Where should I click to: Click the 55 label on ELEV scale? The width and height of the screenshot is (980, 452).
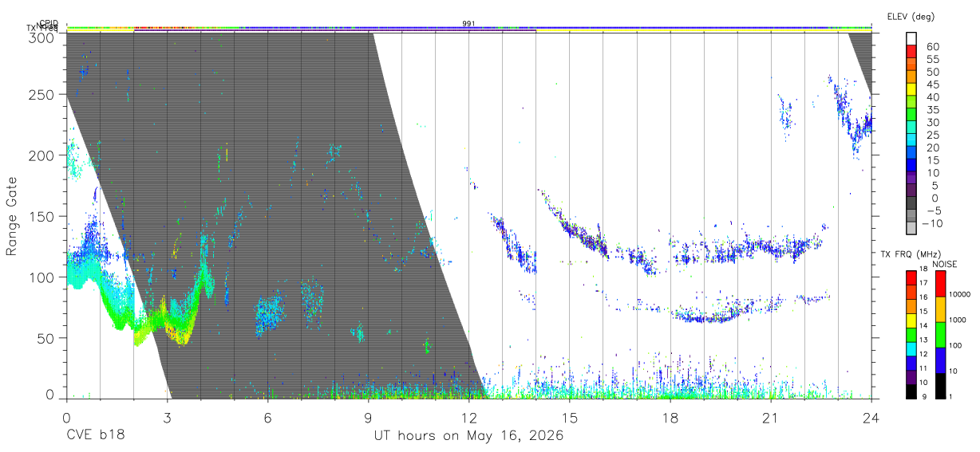point(932,59)
